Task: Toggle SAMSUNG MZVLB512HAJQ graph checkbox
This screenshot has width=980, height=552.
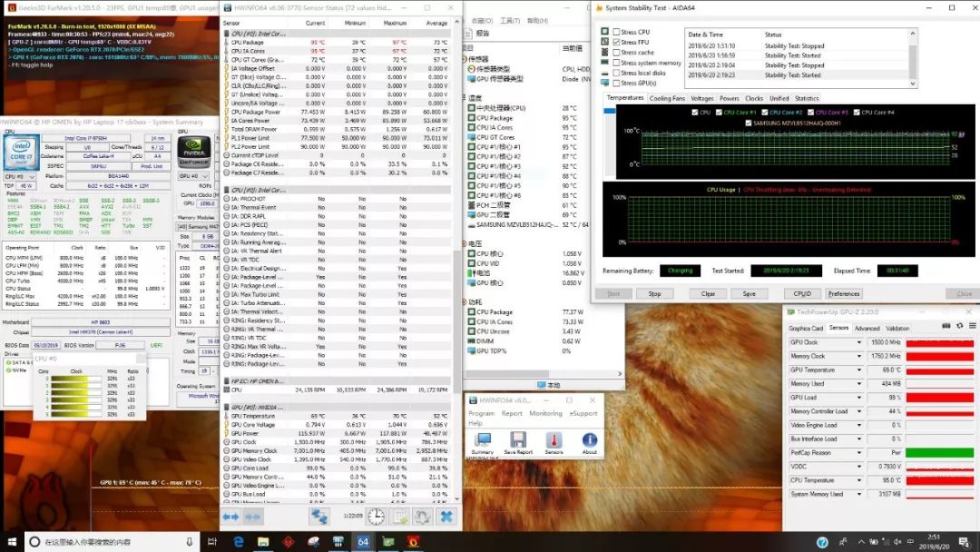Action: click(x=748, y=123)
